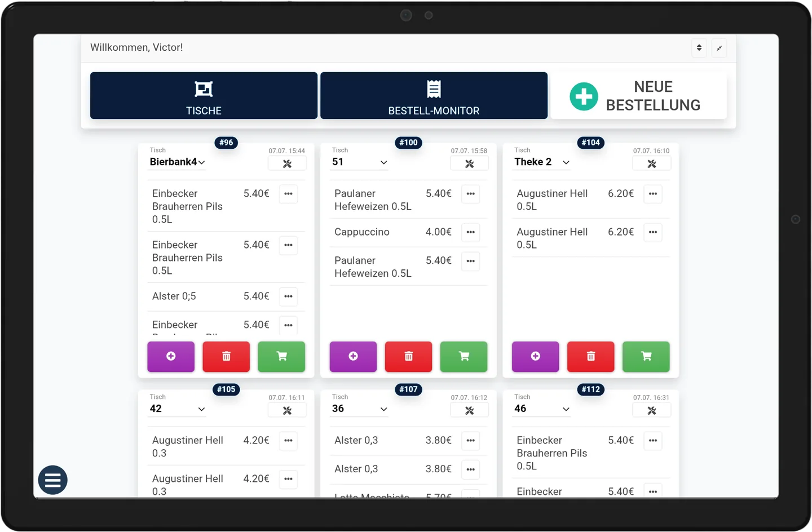Screen dimensions: 812x532
Task: Open options for second Augustiner Hell 0.3
Action: click(288, 479)
